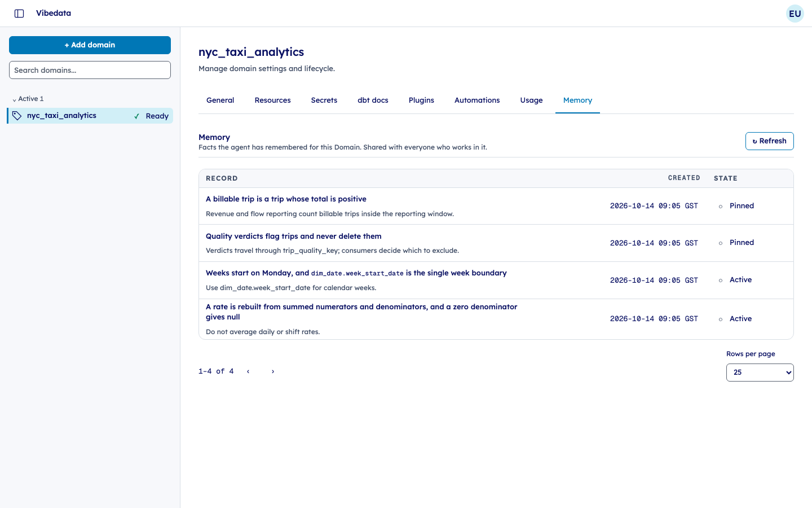Viewport: 812px width, 508px height.
Task: Open record about rate rebuilt from summed numerators
Action: click(361, 312)
